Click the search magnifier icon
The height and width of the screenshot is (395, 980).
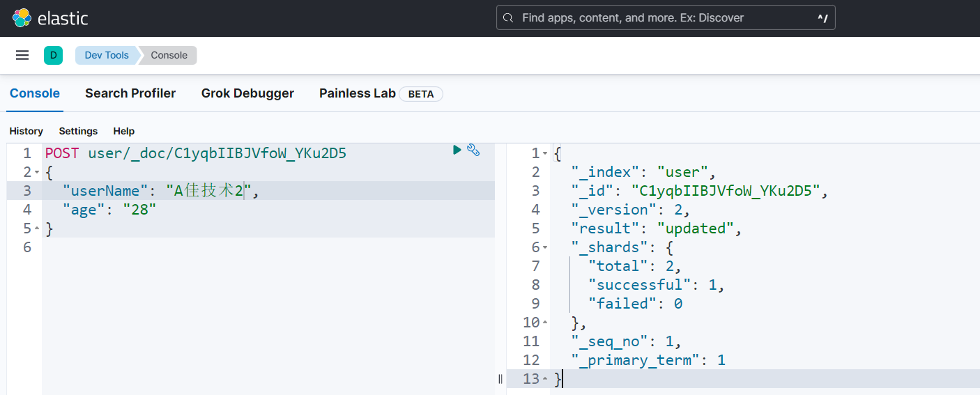pyautogui.click(x=508, y=18)
